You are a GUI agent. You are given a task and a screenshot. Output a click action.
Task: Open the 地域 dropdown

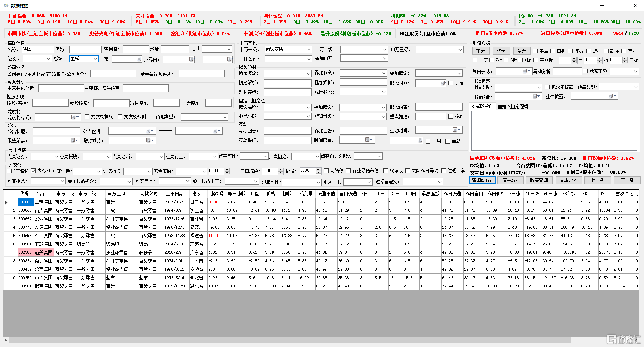pyautogui.click(x=217, y=49)
